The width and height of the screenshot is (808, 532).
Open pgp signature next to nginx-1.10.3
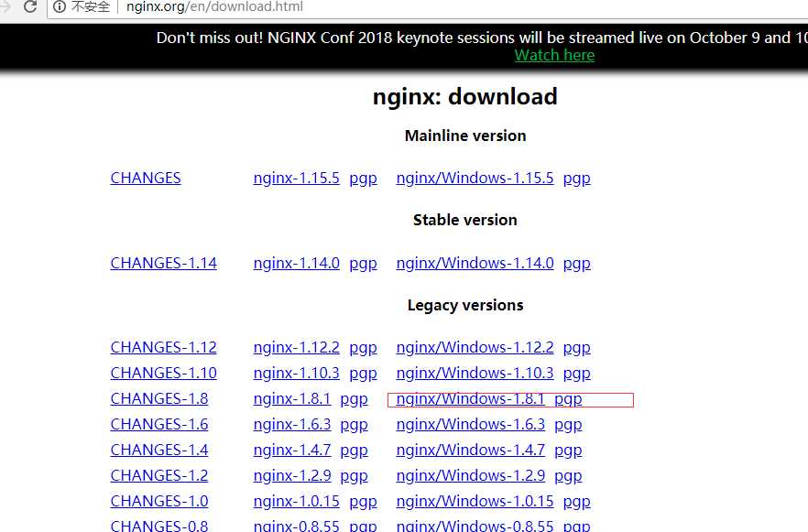point(364,374)
